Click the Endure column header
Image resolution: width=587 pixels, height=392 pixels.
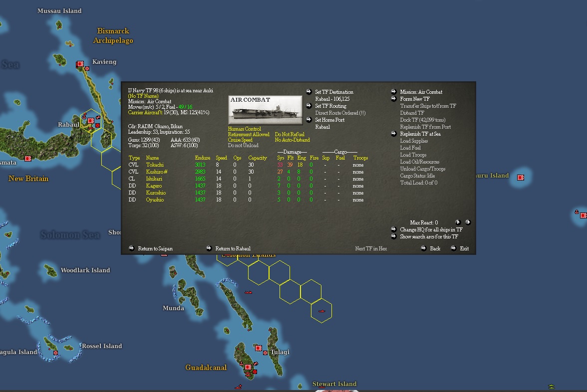[x=203, y=158]
